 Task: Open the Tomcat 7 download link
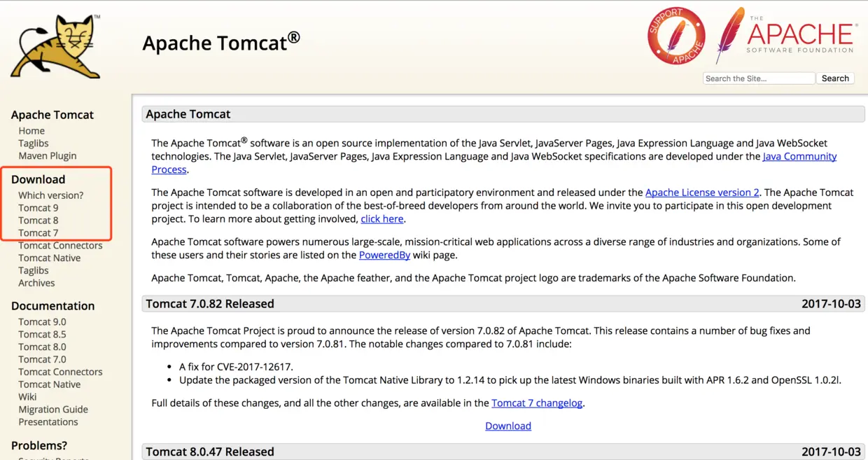(38, 233)
